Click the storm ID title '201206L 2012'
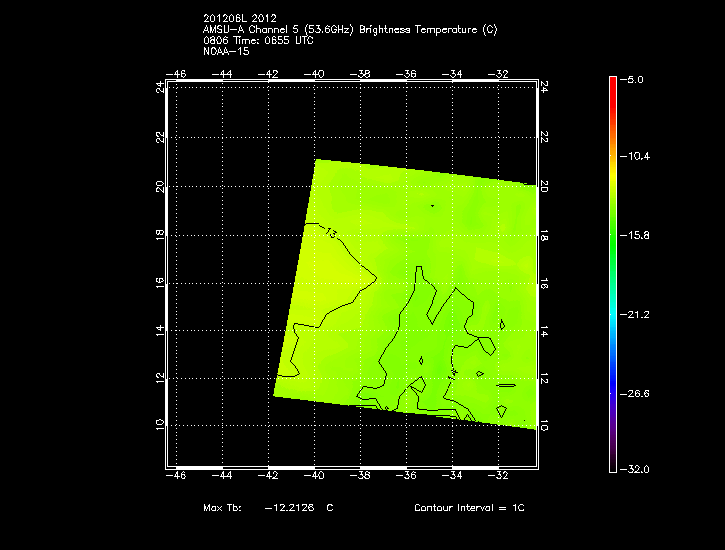 (239, 18)
